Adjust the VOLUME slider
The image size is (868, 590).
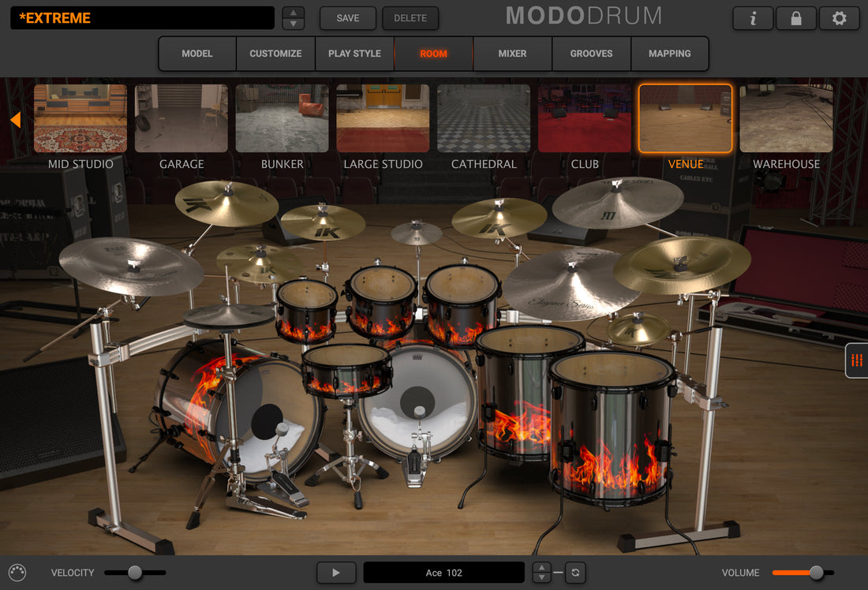point(803,573)
